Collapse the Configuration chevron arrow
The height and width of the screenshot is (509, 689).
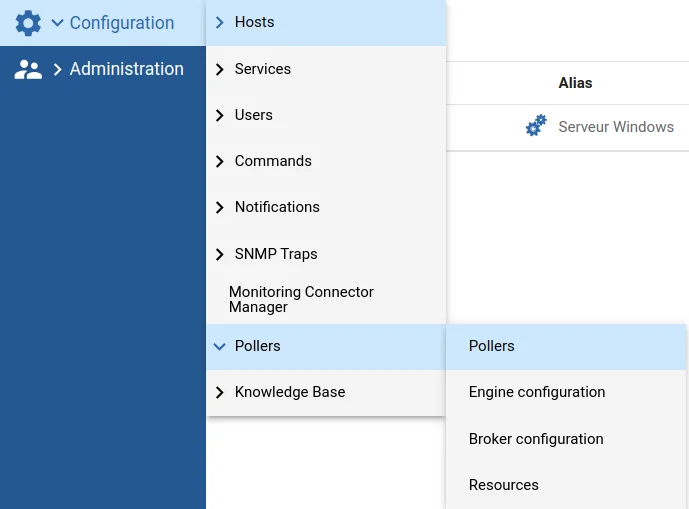point(58,22)
